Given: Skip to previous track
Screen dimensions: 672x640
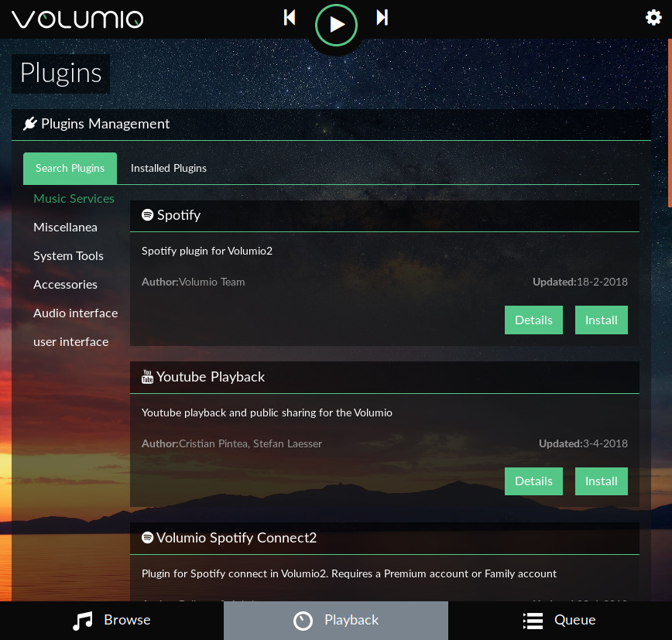Looking at the screenshot, I should [x=290, y=18].
